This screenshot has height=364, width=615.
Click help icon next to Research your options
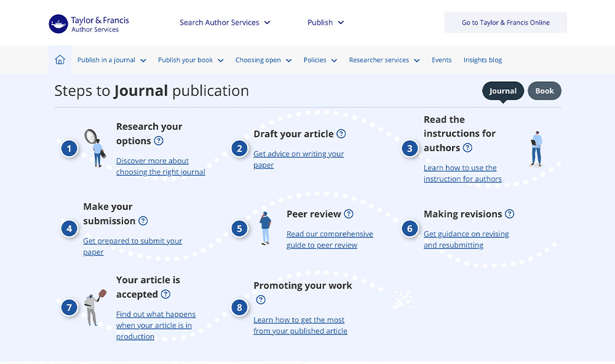(159, 141)
